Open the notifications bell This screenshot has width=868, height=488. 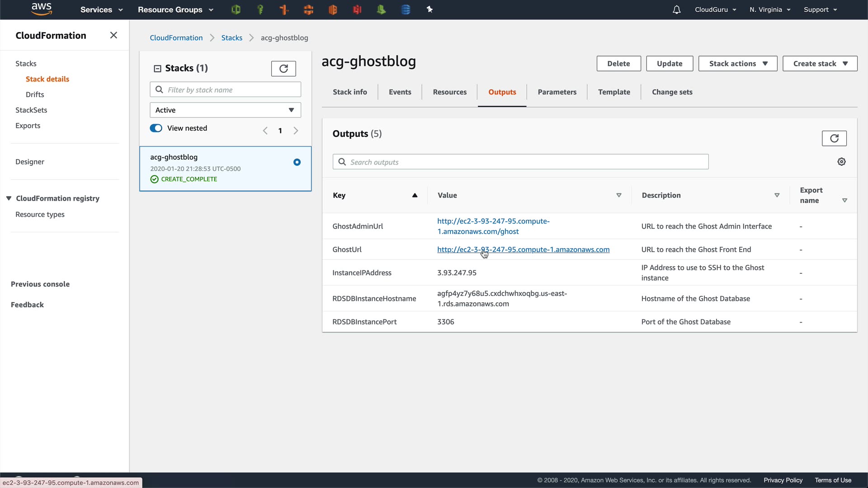[676, 9]
